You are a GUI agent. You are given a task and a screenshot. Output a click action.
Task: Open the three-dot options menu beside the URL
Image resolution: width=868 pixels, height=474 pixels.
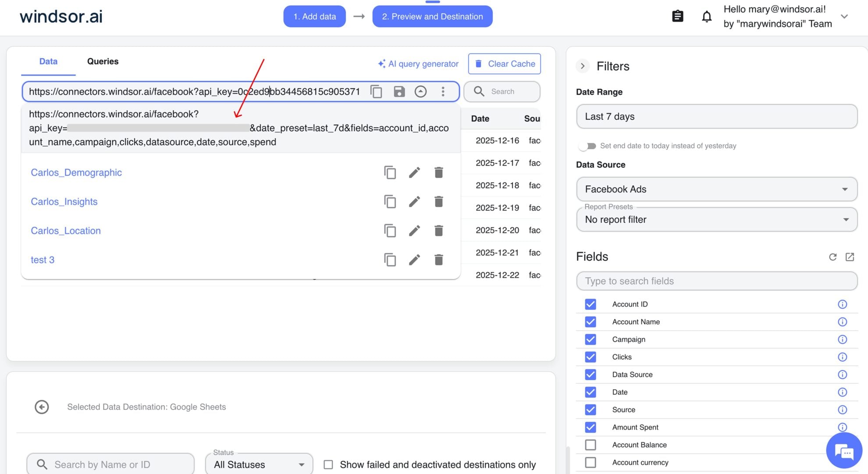pyautogui.click(x=443, y=92)
